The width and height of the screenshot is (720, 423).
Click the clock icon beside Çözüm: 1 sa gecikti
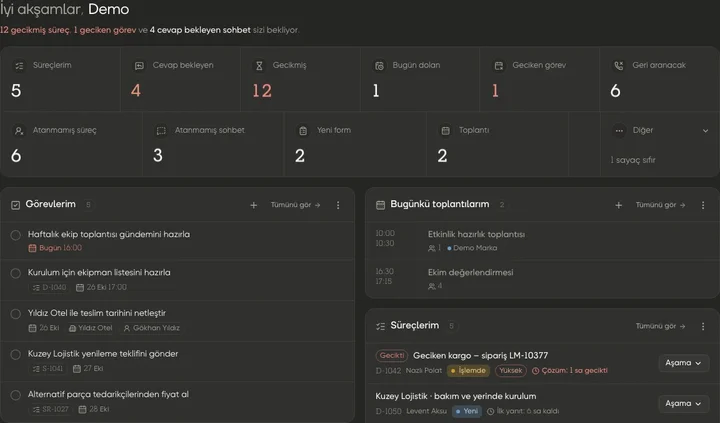click(x=535, y=371)
